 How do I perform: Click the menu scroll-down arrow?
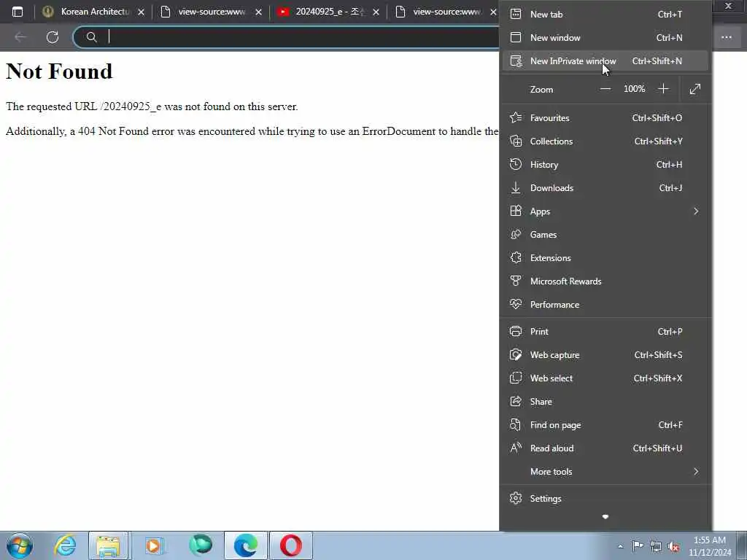(x=605, y=517)
